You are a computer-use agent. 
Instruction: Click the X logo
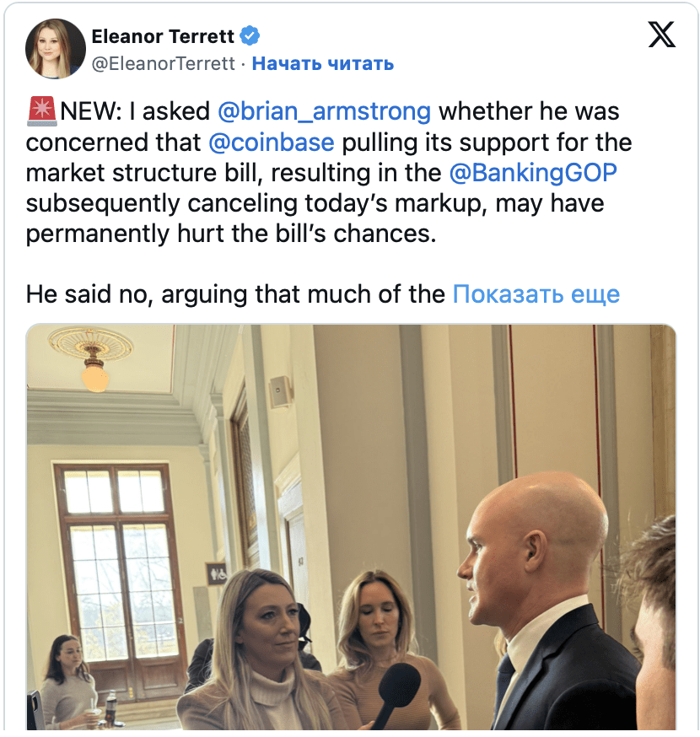click(x=661, y=34)
